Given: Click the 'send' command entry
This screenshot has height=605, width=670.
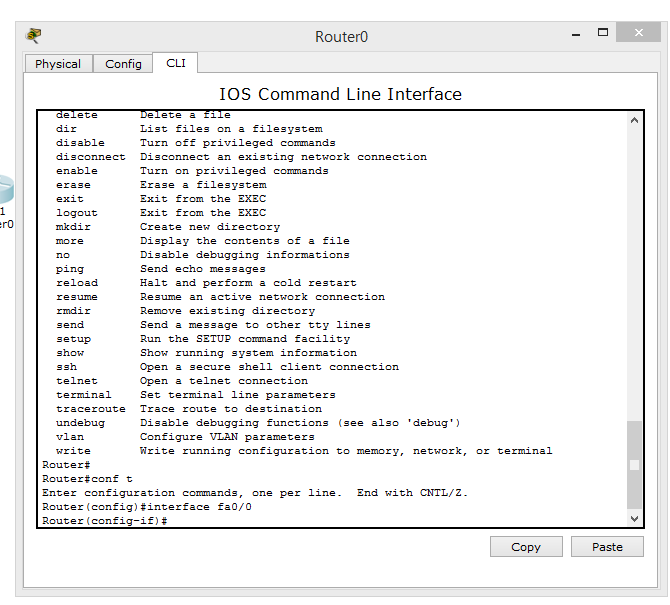Looking at the screenshot, I should pos(213,325).
